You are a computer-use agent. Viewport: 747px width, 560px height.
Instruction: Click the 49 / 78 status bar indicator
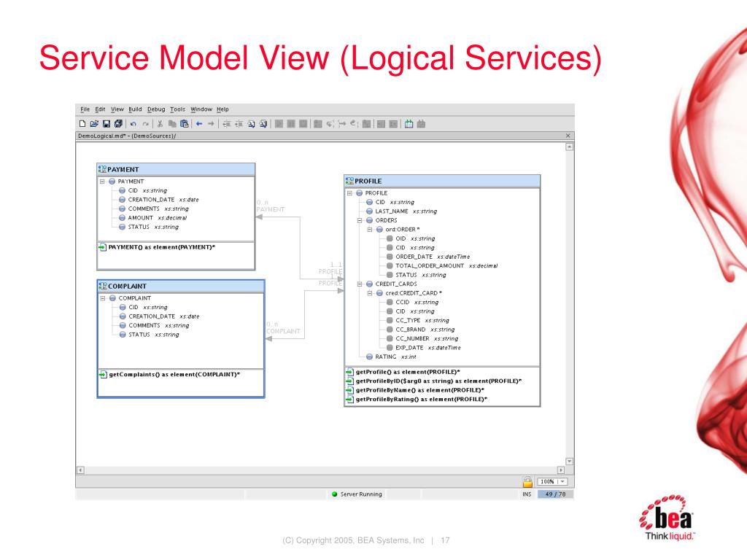(555, 494)
